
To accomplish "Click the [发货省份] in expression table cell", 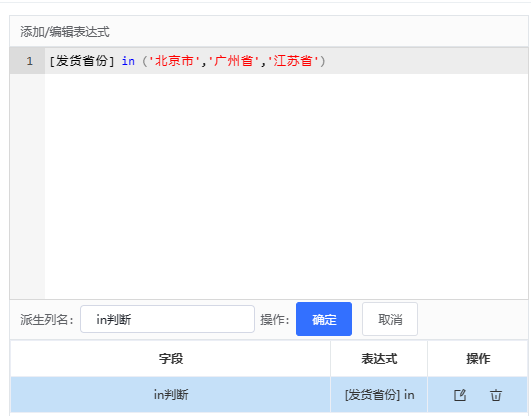I will pos(379,395).
